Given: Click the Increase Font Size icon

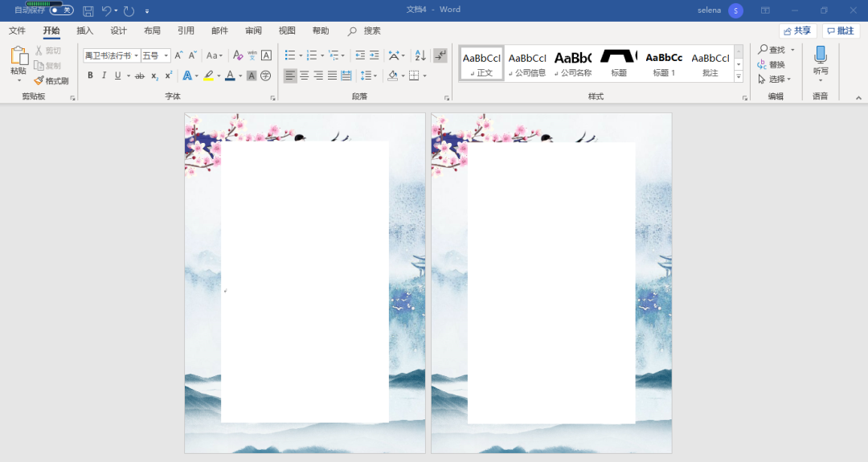Looking at the screenshot, I should 178,55.
